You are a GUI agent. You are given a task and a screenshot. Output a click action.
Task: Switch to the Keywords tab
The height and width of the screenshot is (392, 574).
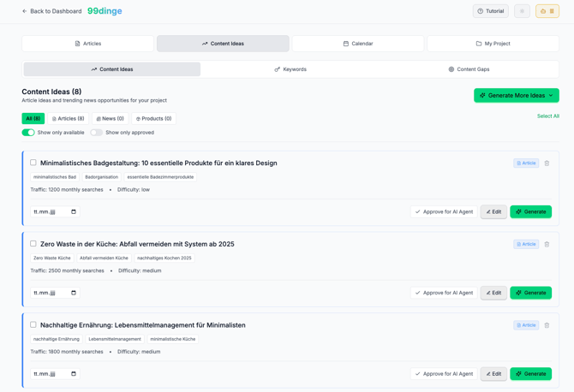click(x=290, y=69)
